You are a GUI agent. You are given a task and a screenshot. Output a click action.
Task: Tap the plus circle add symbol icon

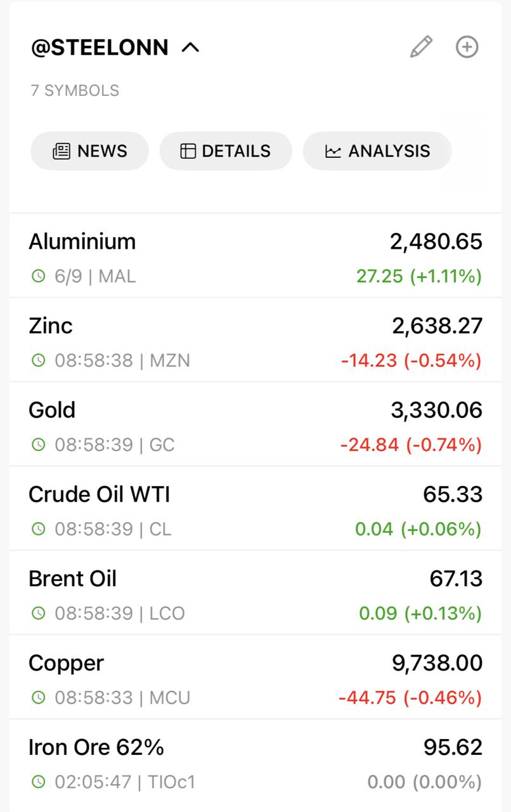click(467, 47)
